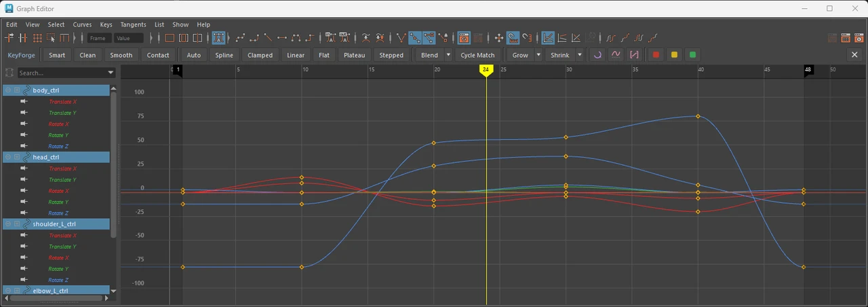This screenshot has width=868, height=307.
Task: Open the Shrink dropdown arrow
Action: point(579,55)
